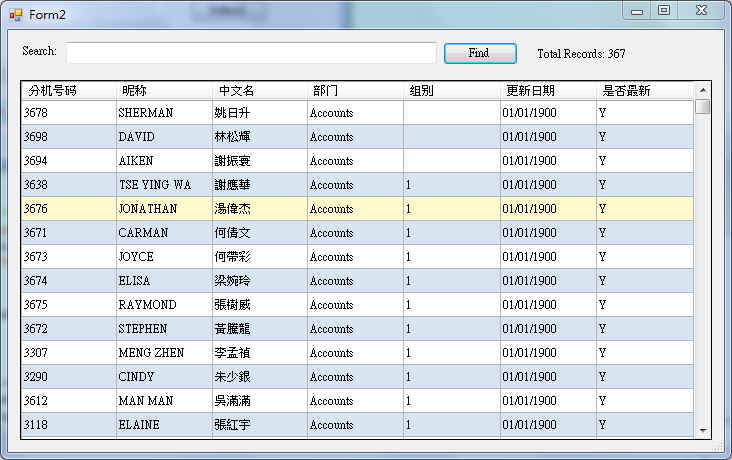732x460 pixels.
Task: Select extension cell 3676
Action: pyautogui.click(x=69, y=209)
